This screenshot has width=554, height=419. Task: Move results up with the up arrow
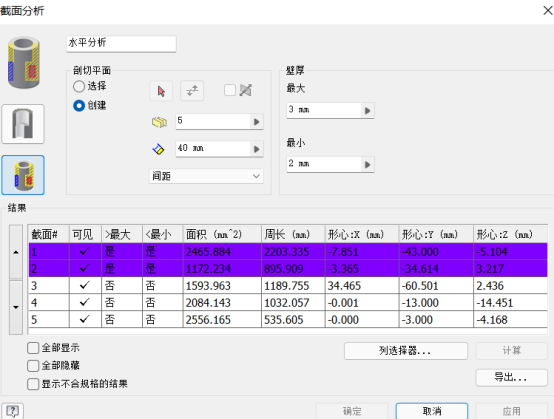(16, 252)
